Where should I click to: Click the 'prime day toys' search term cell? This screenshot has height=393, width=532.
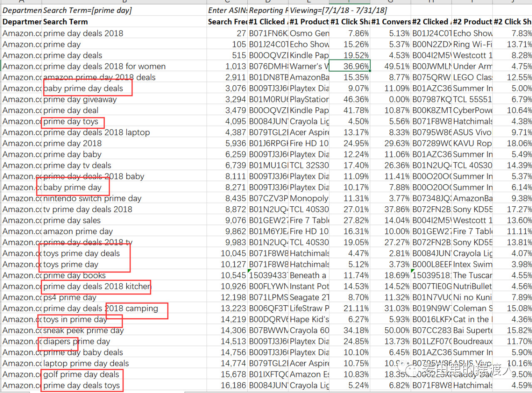point(71,121)
